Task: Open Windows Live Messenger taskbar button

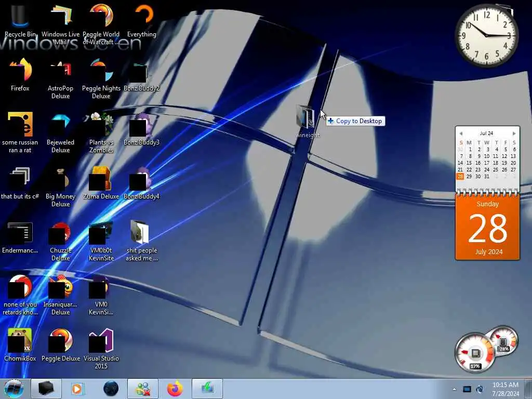Action: 143,389
